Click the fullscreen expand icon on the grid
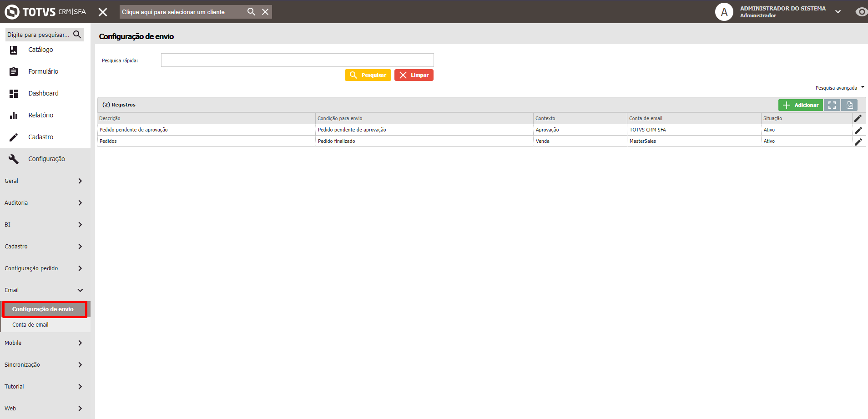 pyautogui.click(x=832, y=105)
